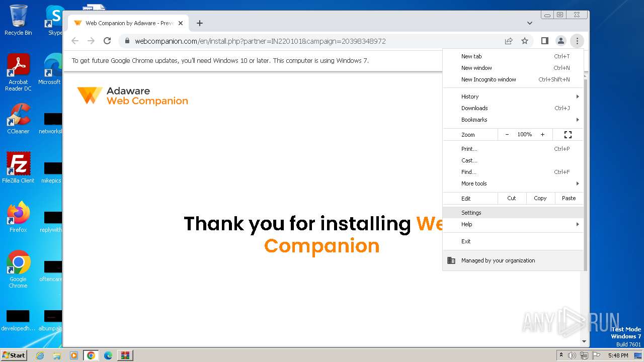Image resolution: width=644 pixels, height=362 pixels.
Task: Open a new tab with plus button
Action: point(200,23)
